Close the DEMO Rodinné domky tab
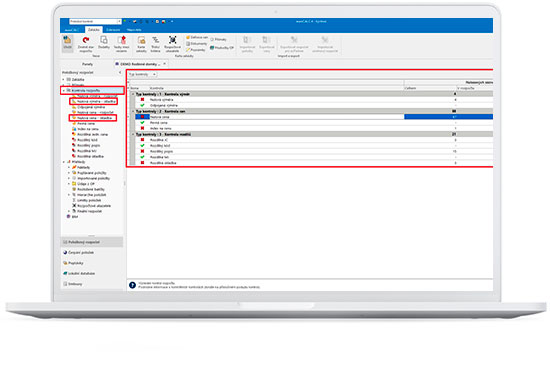 165,64
